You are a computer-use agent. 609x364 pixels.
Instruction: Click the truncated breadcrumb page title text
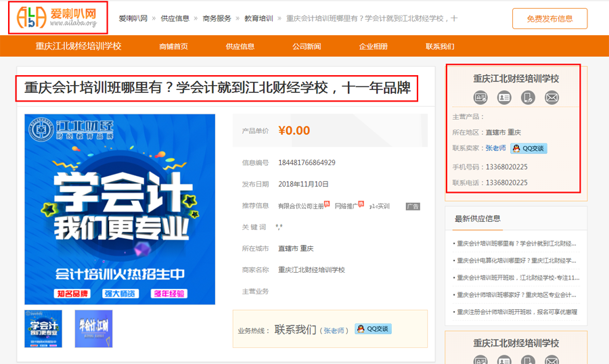click(371, 18)
